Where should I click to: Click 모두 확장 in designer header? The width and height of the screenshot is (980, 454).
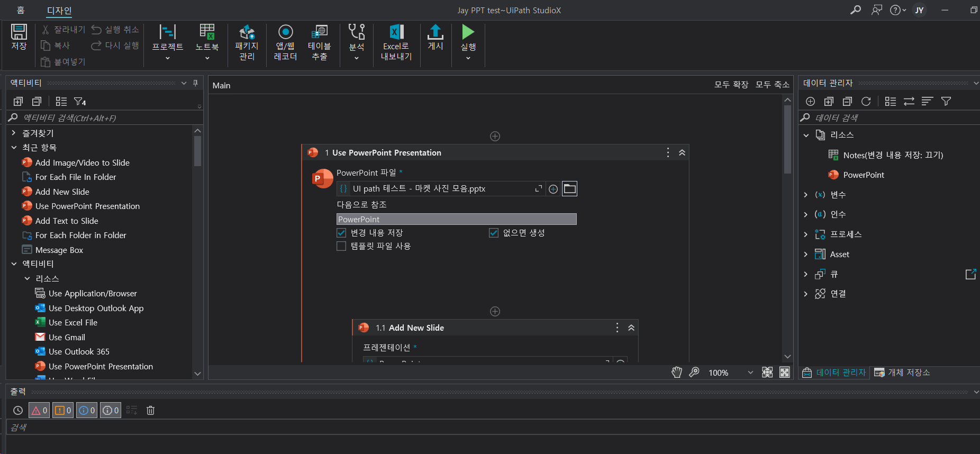(731, 85)
